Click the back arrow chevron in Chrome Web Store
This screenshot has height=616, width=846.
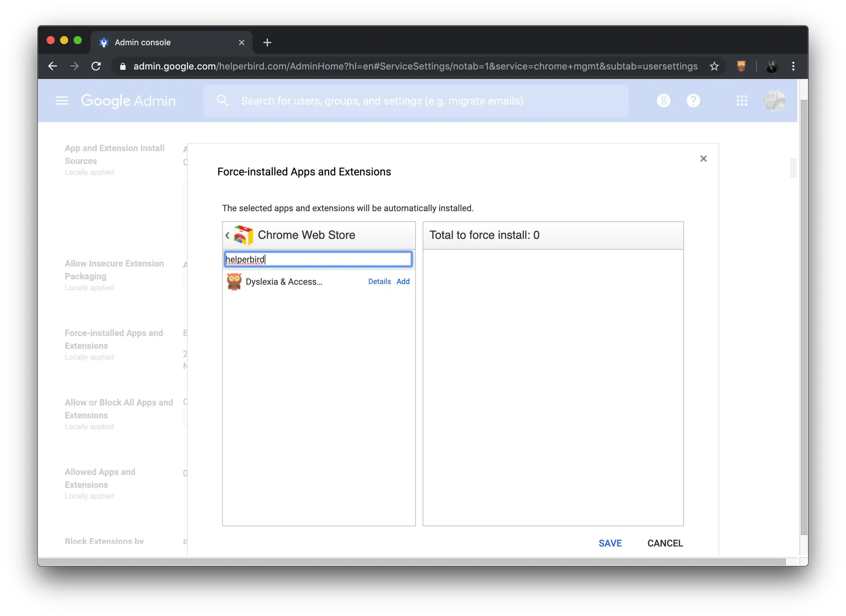point(228,235)
